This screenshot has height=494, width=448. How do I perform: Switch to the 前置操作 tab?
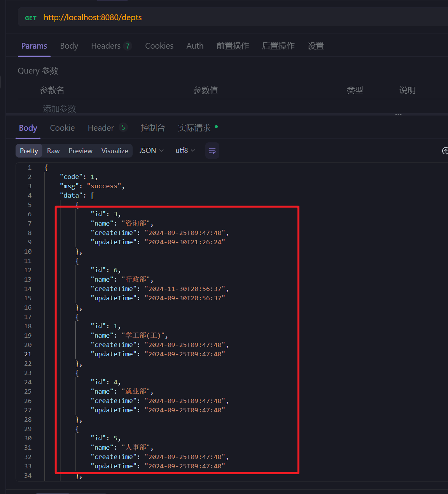(x=233, y=46)
